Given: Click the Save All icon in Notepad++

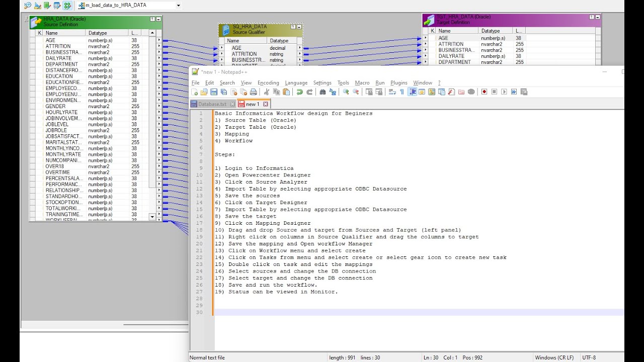Looking at the screenshot, I should coord(223,92).
